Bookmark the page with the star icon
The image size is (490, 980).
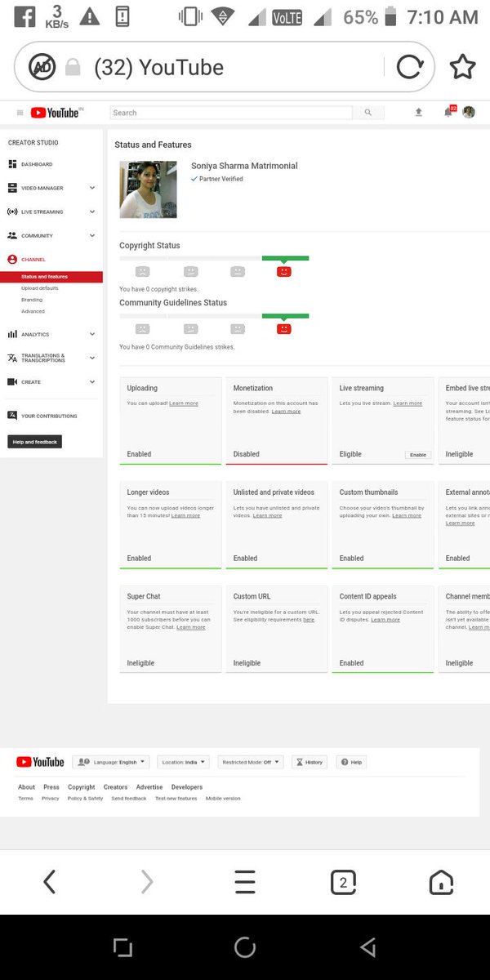(x=462, y=67)
